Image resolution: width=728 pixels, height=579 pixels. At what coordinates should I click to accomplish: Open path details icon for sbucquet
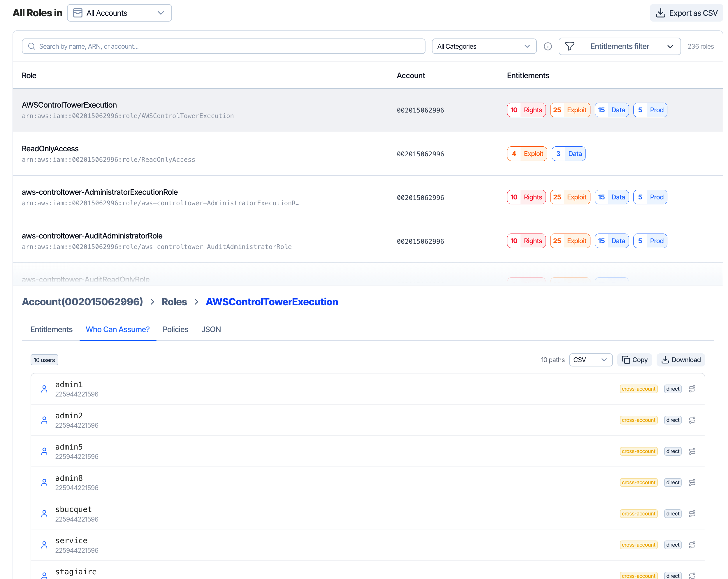(x=692, y=513)
